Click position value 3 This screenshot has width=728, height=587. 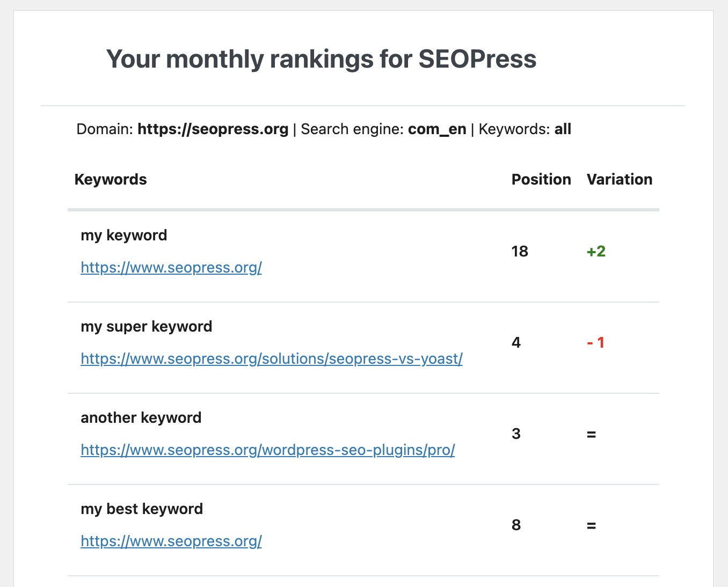(x=516, y=434)
